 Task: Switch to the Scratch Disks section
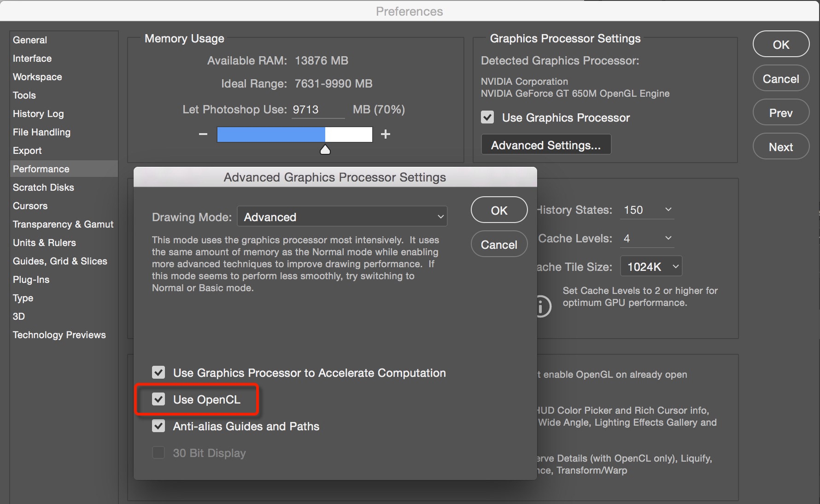[43, 187]
